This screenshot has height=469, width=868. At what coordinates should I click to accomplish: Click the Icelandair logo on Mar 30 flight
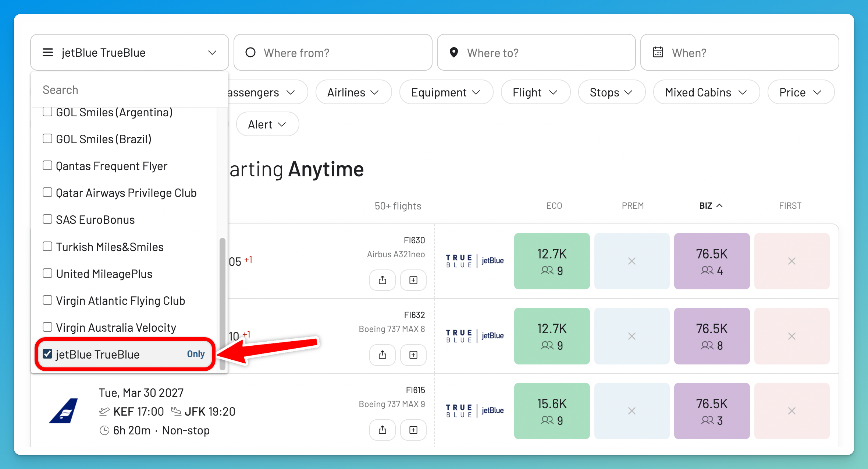[x=64, y=411]
